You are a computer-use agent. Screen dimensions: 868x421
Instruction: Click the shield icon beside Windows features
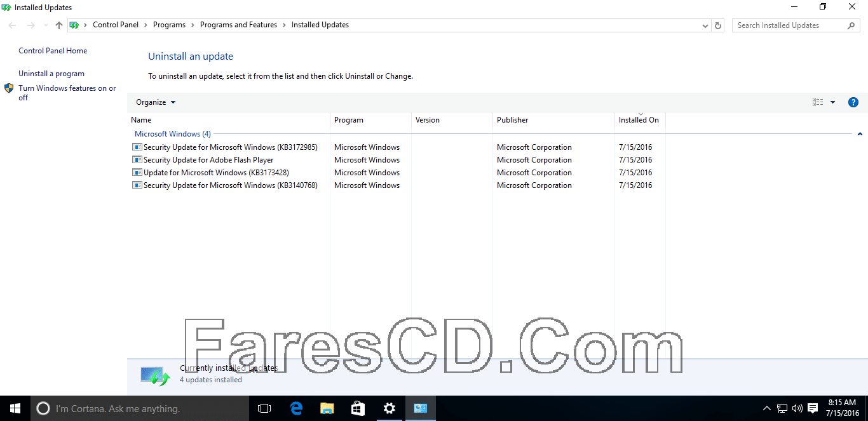point(9,88)
